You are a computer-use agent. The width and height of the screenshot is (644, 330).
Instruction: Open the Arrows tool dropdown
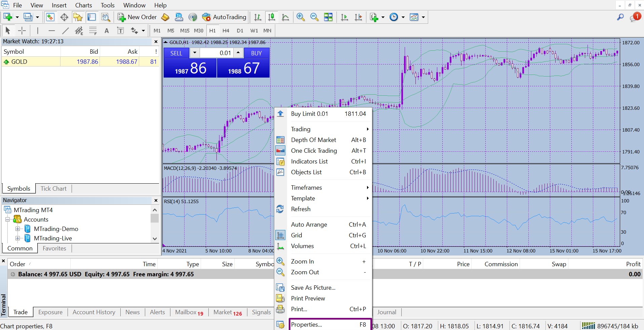pyautogui.click(x=144, y=31)
